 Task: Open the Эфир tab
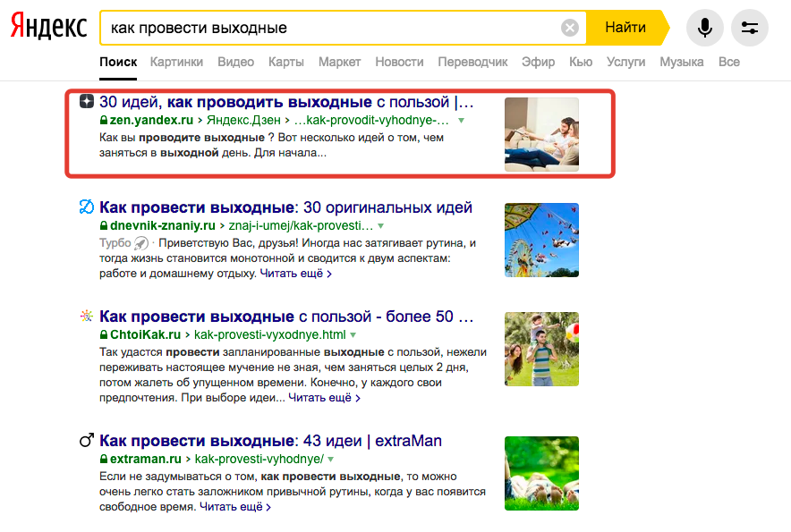(x=539, y=62)
